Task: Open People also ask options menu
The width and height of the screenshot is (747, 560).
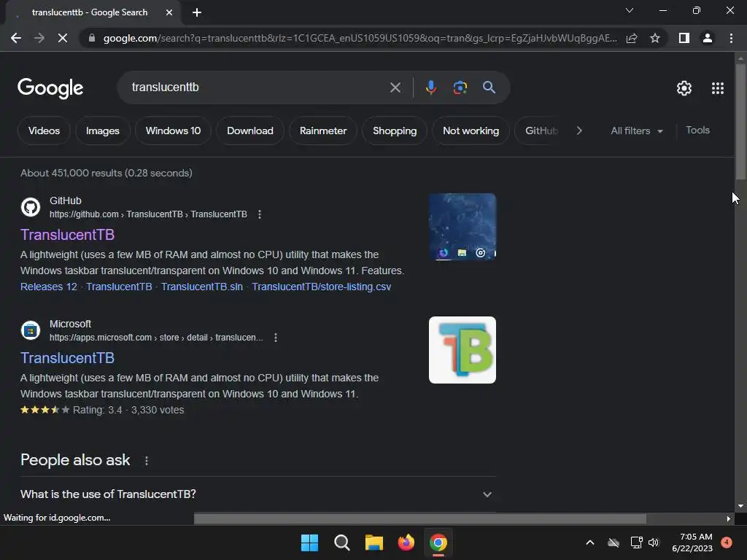Action: (147, 461)
